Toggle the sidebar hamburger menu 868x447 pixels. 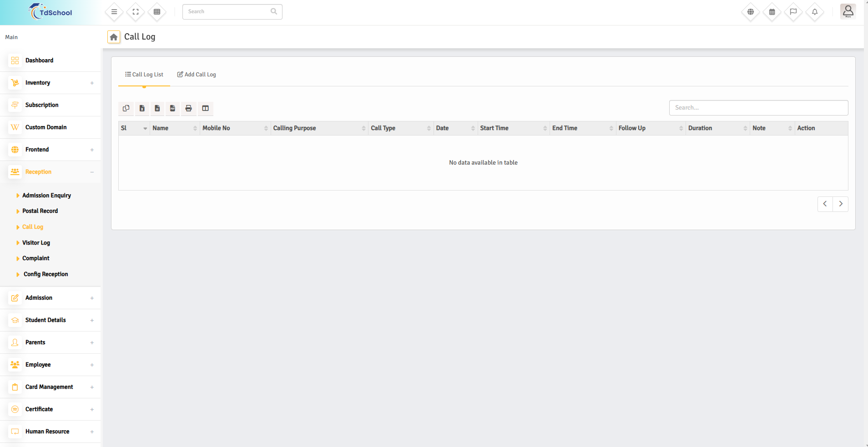point(114,12)
